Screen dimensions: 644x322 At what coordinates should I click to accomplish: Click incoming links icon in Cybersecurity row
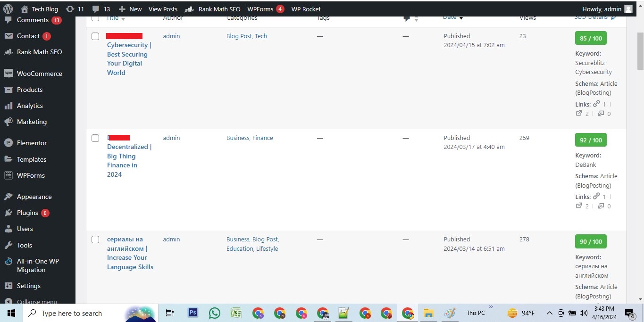[x=601, y=113]
